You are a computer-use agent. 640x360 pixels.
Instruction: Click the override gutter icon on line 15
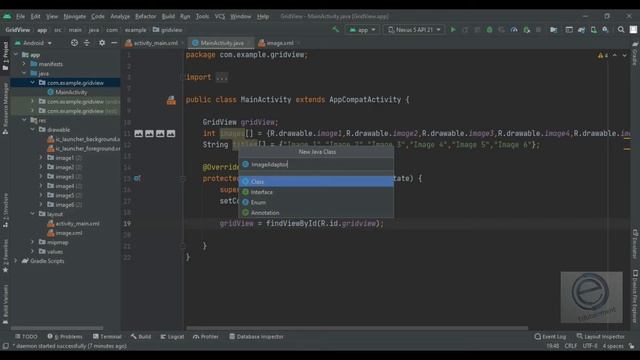[x=137, y=178]
